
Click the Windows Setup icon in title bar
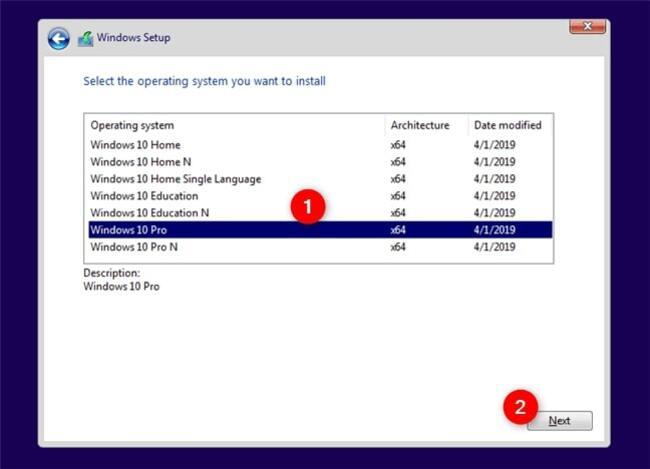click(85, 39)
